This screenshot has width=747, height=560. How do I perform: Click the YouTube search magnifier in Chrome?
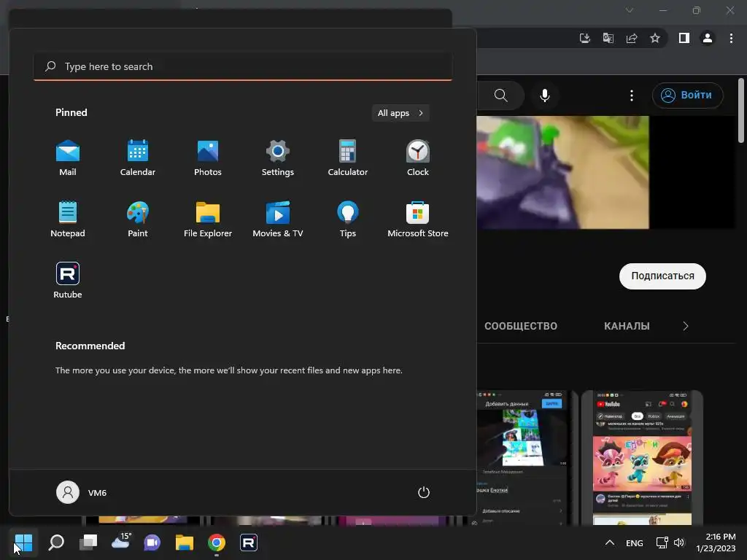[x=500, y=96]
